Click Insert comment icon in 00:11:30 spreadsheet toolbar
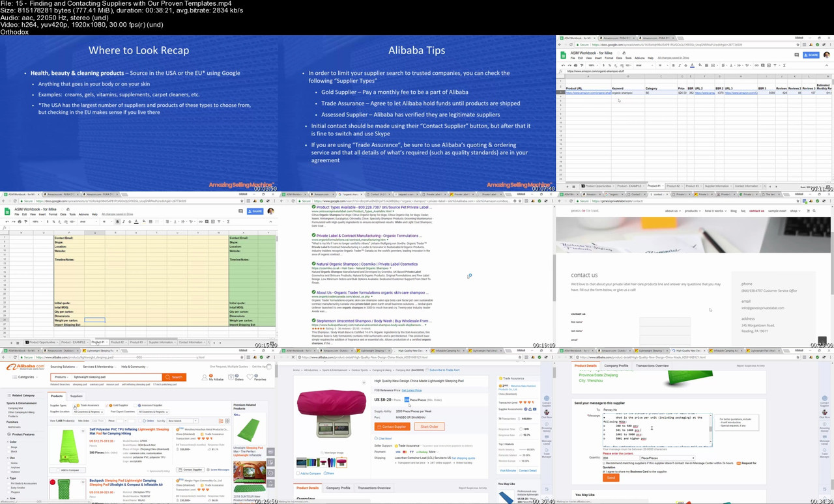 click(762, 65)
